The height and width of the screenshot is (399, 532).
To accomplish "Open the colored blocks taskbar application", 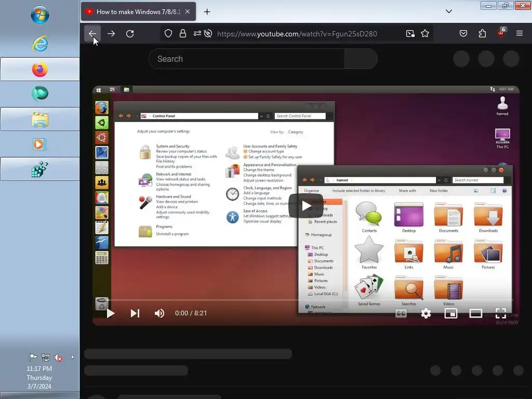I will pyautogui.click(x=39, y=169).
